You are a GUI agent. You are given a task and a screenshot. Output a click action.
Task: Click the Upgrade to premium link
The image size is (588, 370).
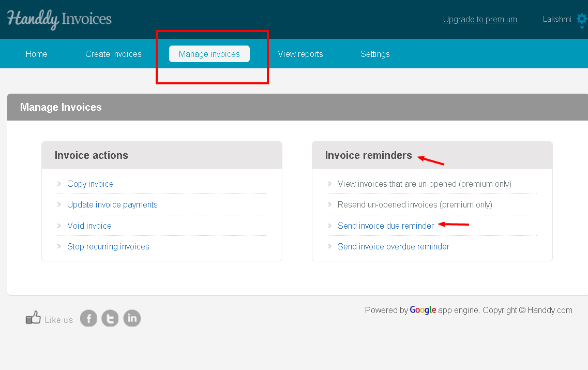[x=480, y=20]
